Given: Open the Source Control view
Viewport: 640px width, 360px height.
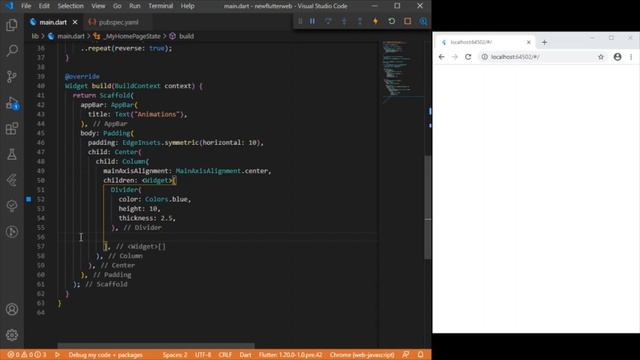Looking at the screenshot, I should (12, 76).
